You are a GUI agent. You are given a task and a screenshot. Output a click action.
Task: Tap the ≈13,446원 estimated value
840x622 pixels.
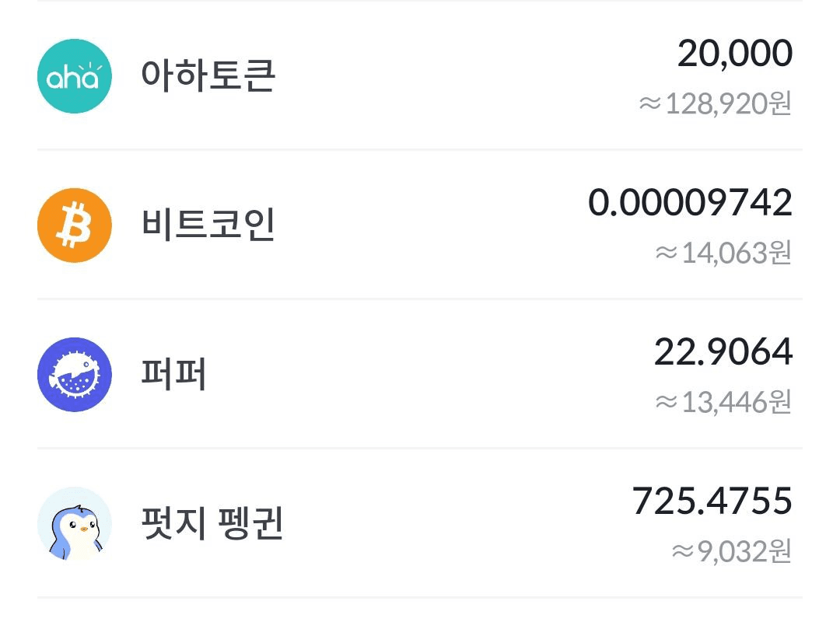point(723,402)
